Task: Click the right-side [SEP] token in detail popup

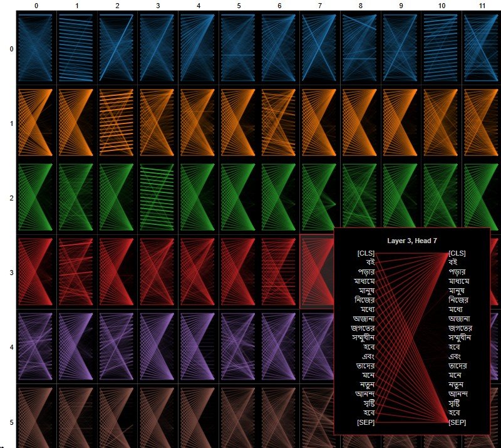Action: (x=460, y=423)
